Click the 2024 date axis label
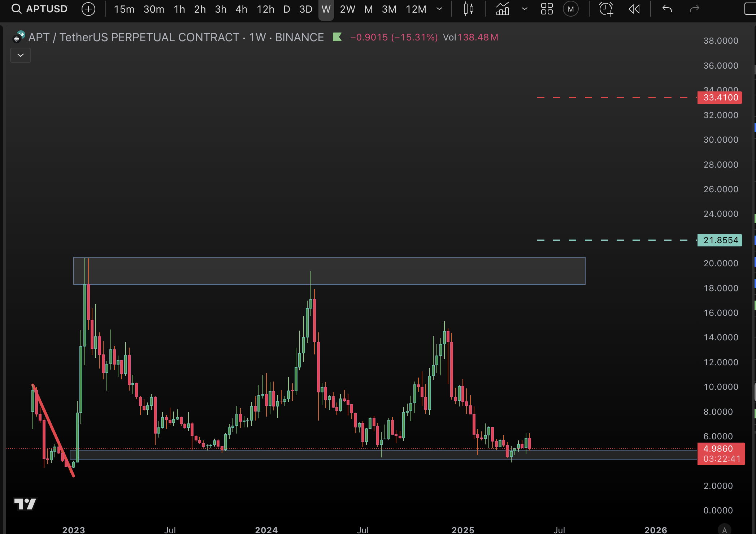Viewport: 756px width, 534px height. click(x=266, y=530)
